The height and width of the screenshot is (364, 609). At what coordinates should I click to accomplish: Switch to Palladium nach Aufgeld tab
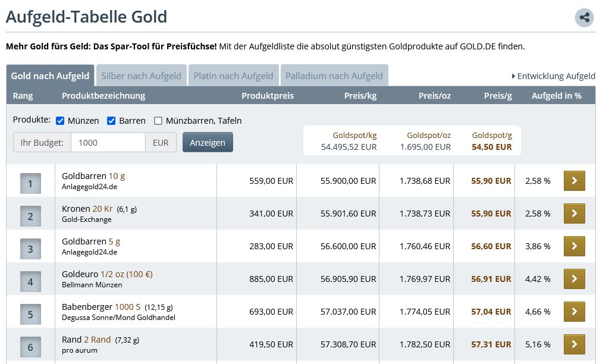pyautogui.click(x=334, y=76)
